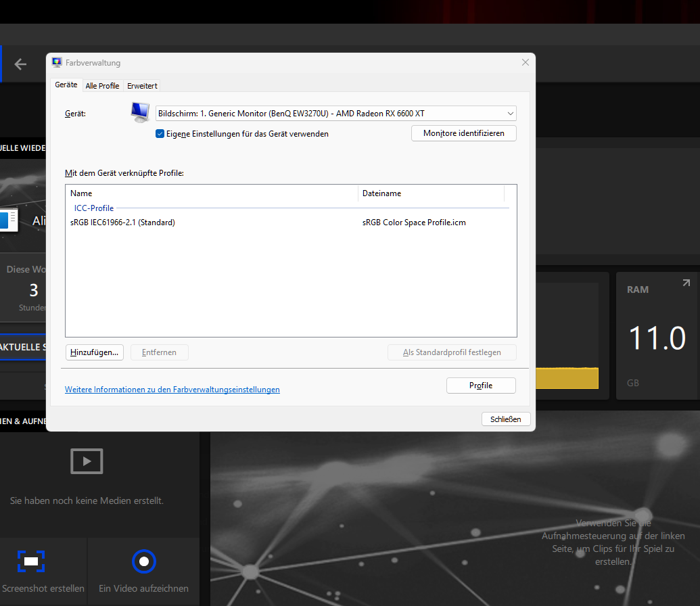The width and height of the screenshot is (700, 606).
Task: Click Schließen to close the dialog
Action: click(506, 419)
